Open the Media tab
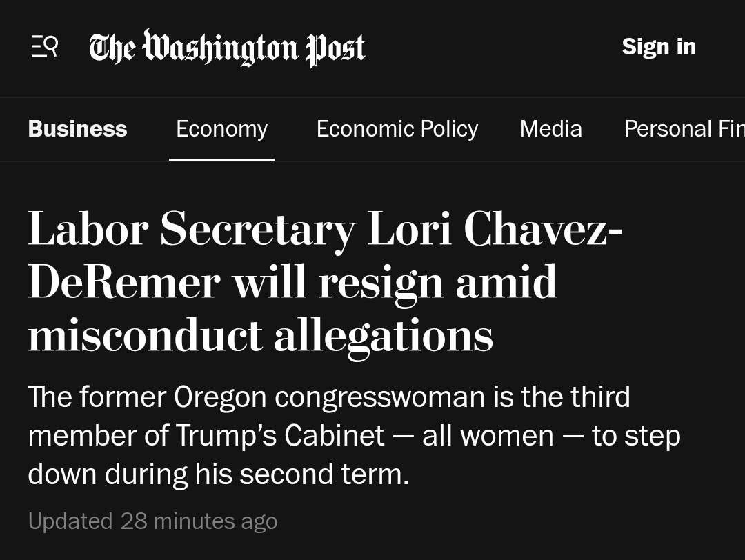 [550, 129]
